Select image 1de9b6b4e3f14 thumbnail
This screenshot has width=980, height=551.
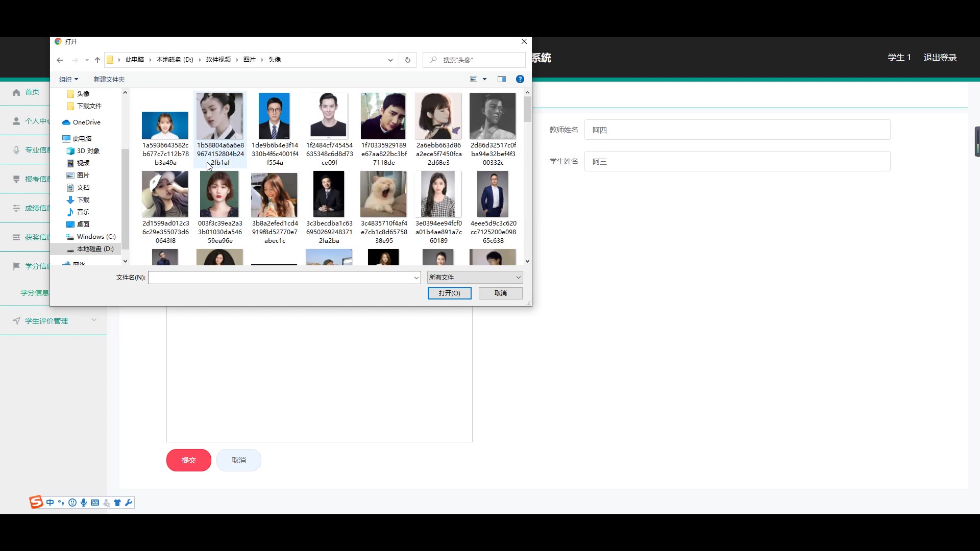(274, 116)
